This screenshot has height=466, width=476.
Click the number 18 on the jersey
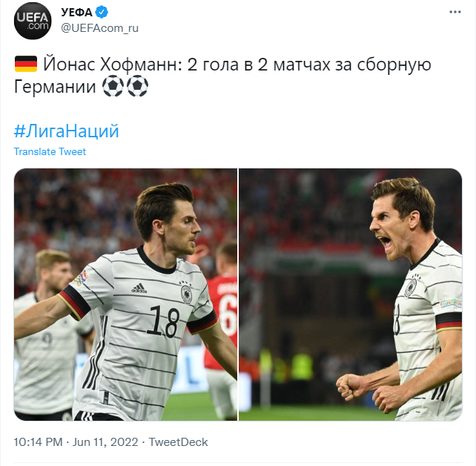tap(163, 321)
